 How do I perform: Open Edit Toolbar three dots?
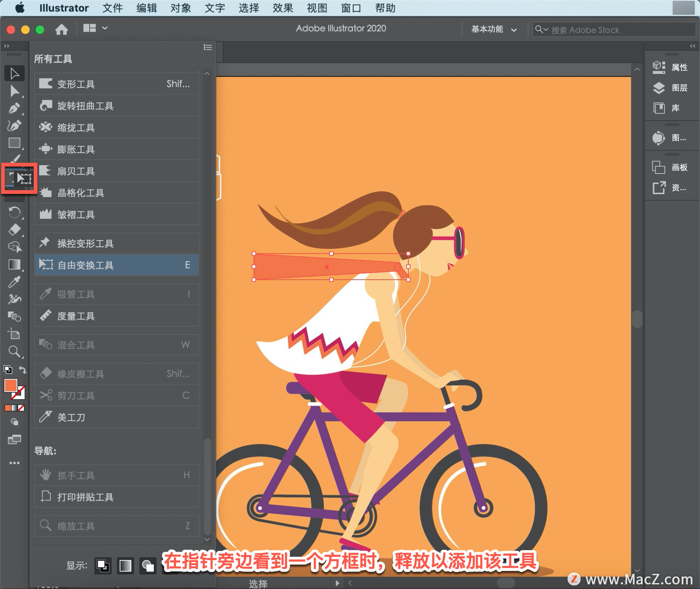(x=14, y=463)
